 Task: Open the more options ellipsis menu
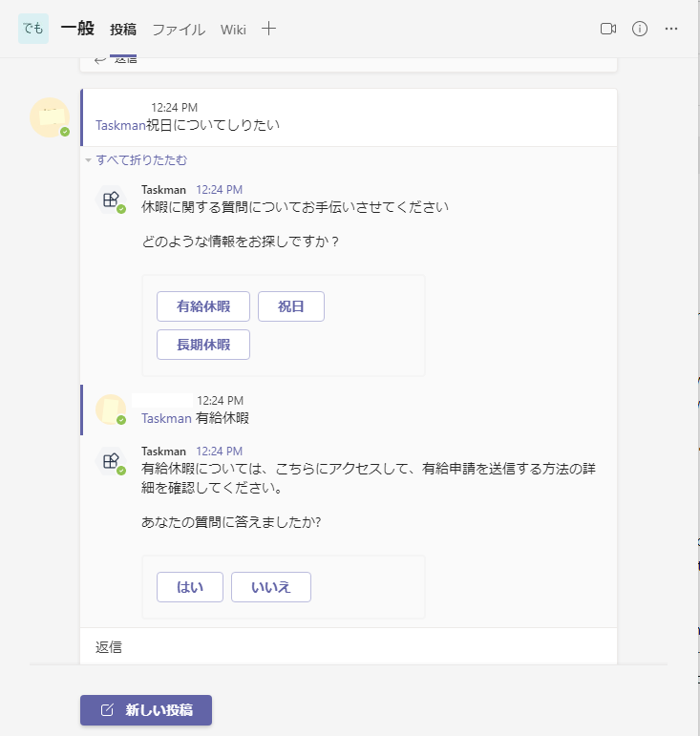pyautogui.click(x=671, y=29)
